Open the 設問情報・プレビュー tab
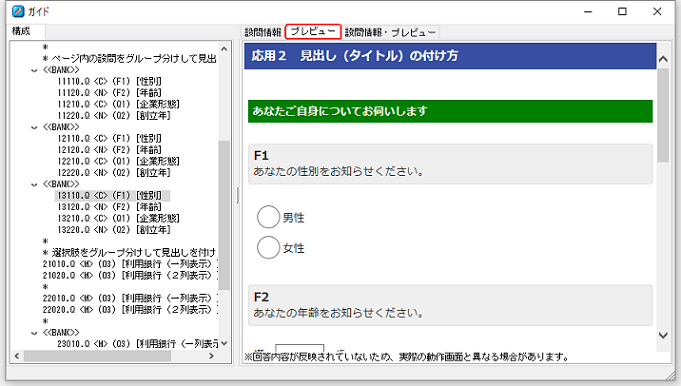Screen dimensions: 681x386 [x=390, y=32]
